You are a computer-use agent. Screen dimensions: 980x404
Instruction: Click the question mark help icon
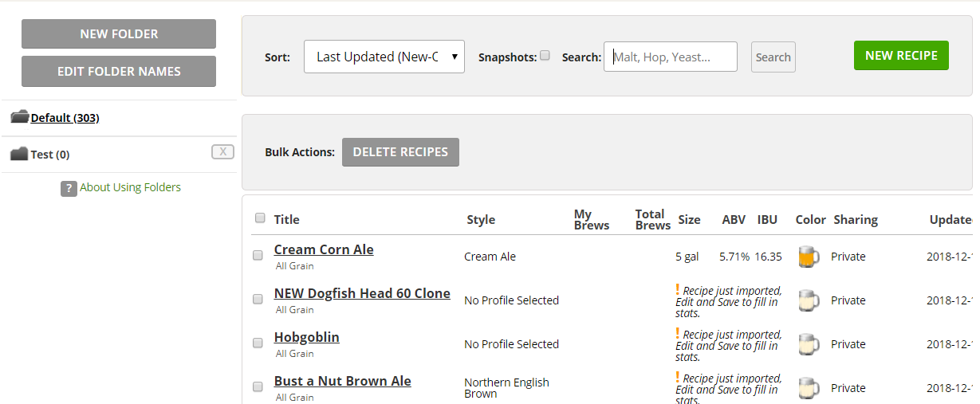pyautogui.click(x=69, y=188)
